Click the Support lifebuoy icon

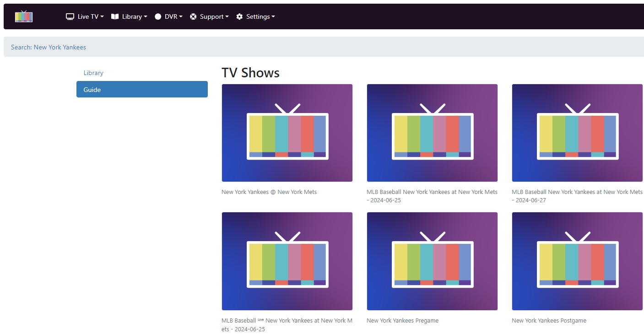pos(193,16)
